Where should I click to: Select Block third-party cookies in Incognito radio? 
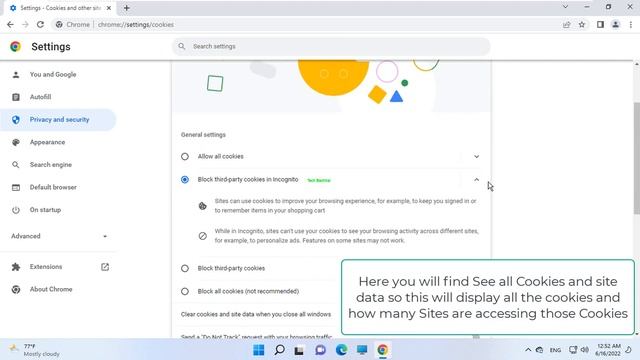click(185, 179)
